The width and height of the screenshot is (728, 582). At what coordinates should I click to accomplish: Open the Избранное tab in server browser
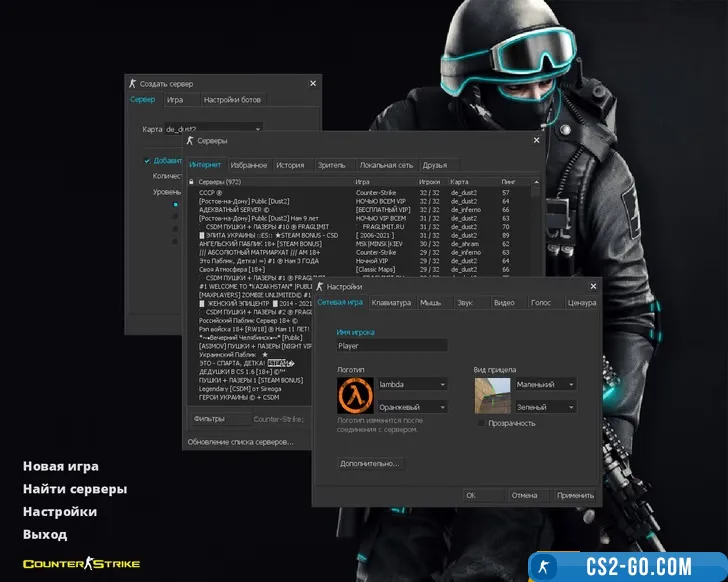click(x=249, y=165)
